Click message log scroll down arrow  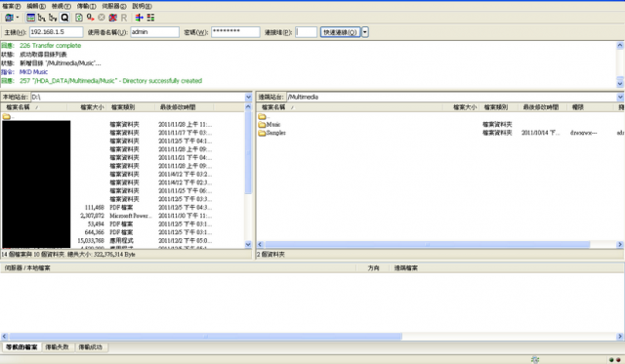tap(620, 84)
